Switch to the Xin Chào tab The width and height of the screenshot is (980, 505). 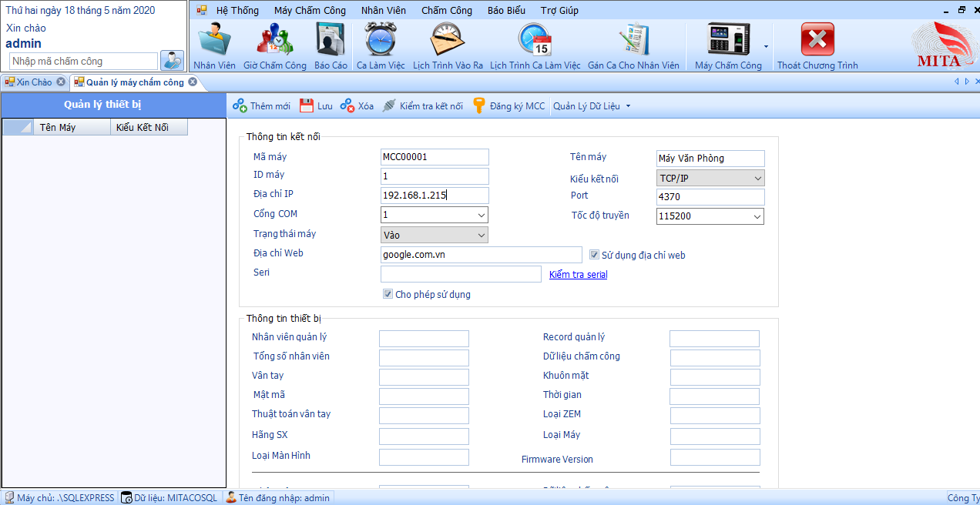coord(34,82)
